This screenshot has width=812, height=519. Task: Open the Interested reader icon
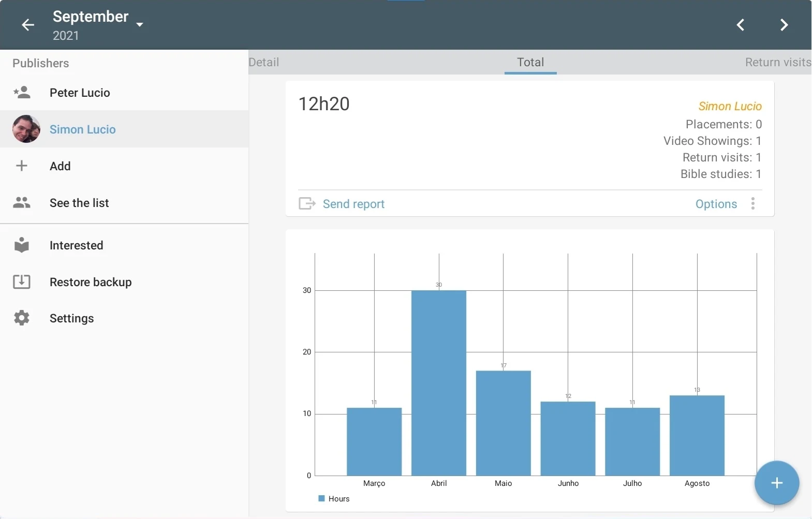pos(22,245)
